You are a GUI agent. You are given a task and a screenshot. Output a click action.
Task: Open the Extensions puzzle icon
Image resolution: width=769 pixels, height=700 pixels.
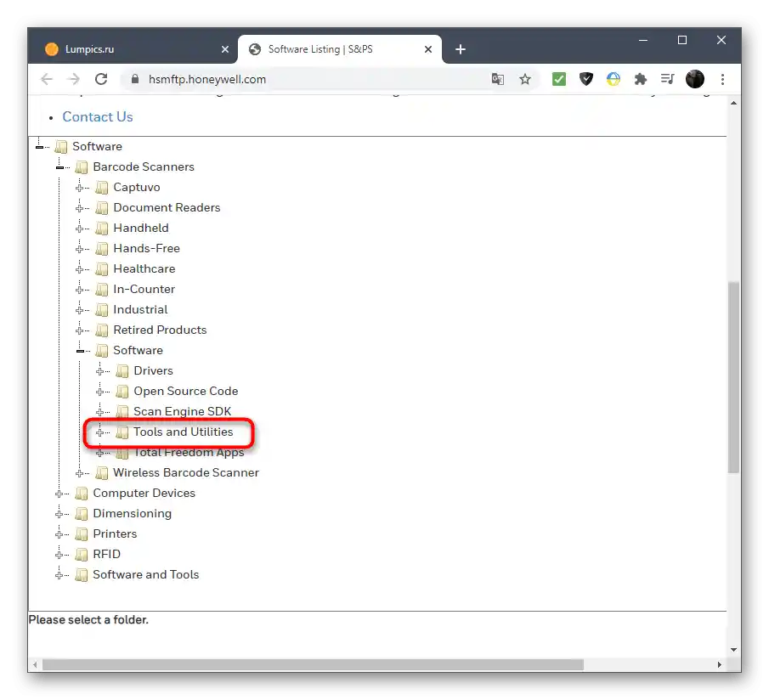click(640, 79)
